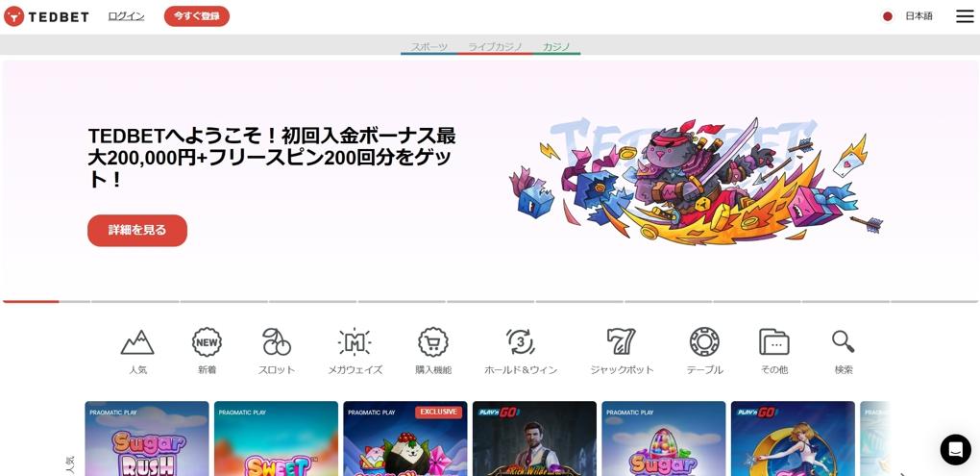Click the samurai cat banner illustration

tap(697, 182)
